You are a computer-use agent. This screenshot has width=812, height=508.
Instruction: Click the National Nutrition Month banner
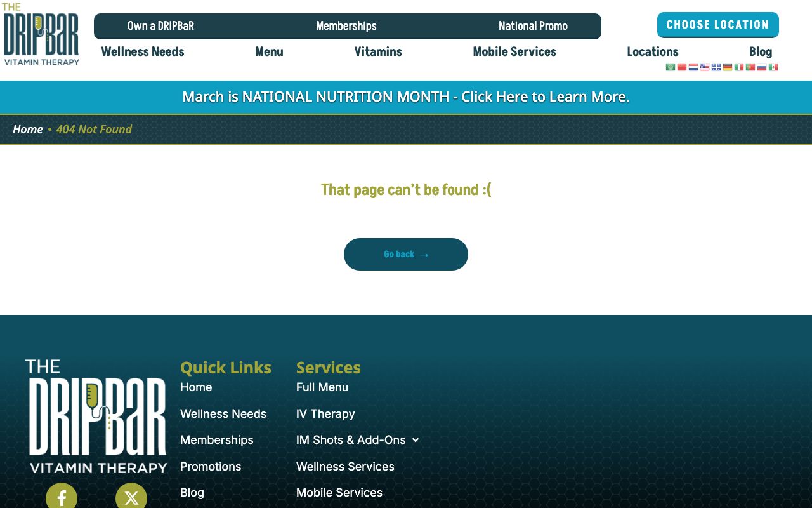tap(406, 97)
